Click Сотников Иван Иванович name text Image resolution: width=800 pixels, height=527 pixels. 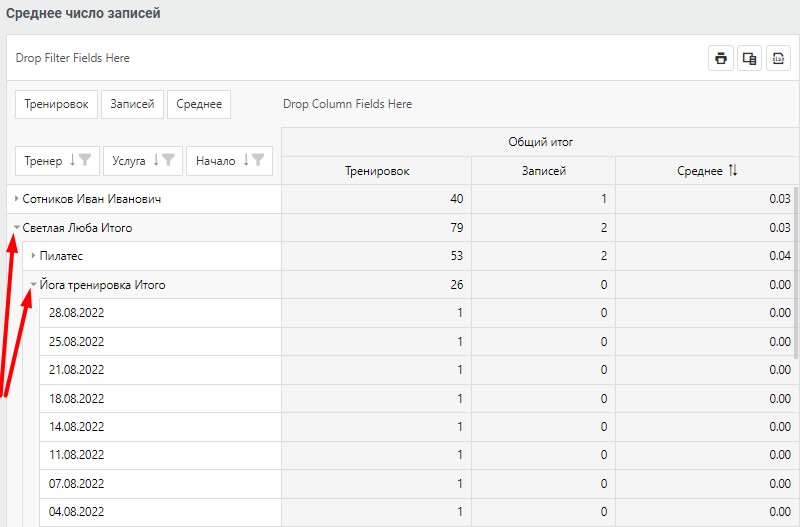click(x=92, y=199)
